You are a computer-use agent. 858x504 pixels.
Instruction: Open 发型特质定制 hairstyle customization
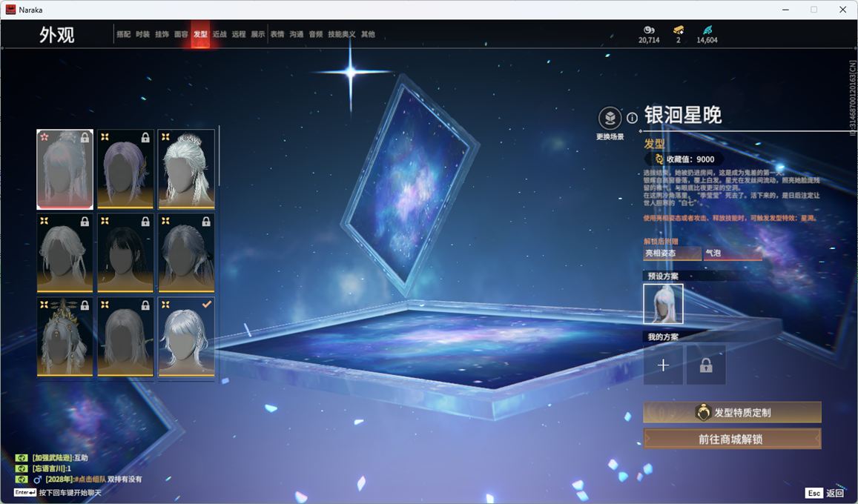[732, 413]
